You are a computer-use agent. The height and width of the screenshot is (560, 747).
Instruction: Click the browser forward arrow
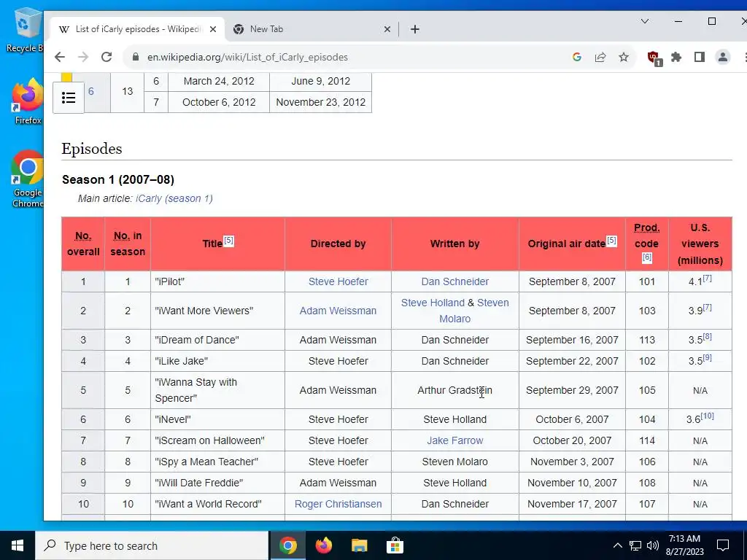83,57
